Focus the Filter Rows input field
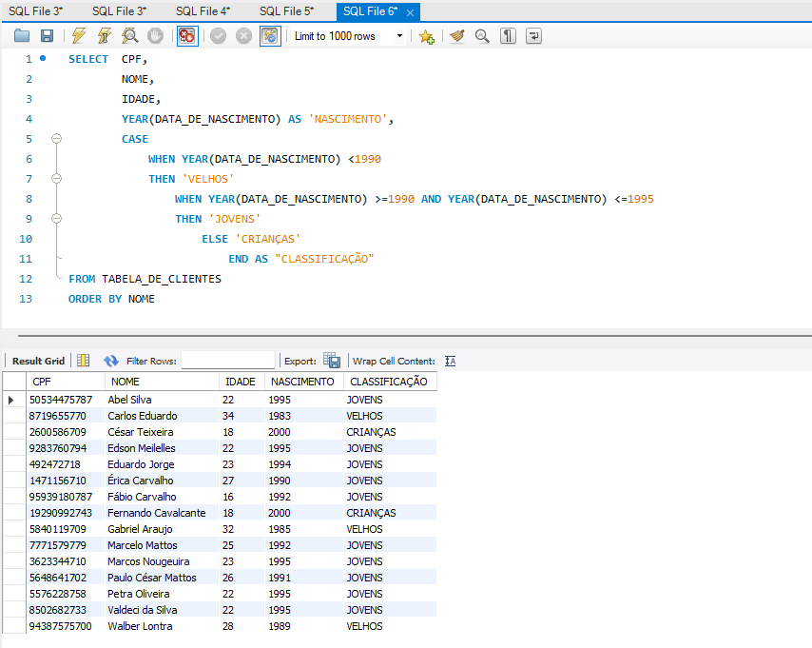 click(228, 361)
